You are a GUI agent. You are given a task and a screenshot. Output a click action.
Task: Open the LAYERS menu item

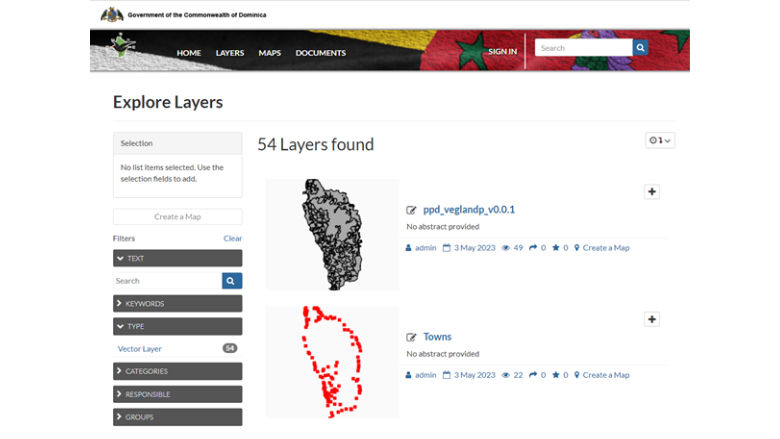229,53
